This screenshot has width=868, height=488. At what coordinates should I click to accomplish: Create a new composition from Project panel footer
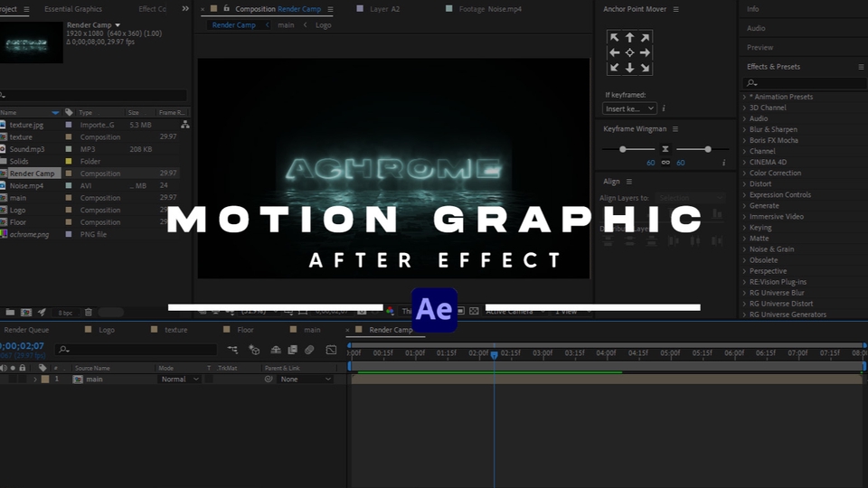(26, 312)
